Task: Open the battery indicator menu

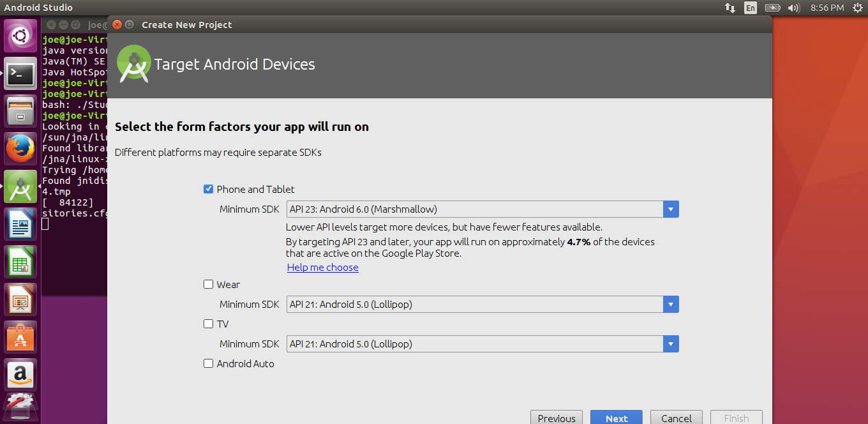Action: point(773,8)
